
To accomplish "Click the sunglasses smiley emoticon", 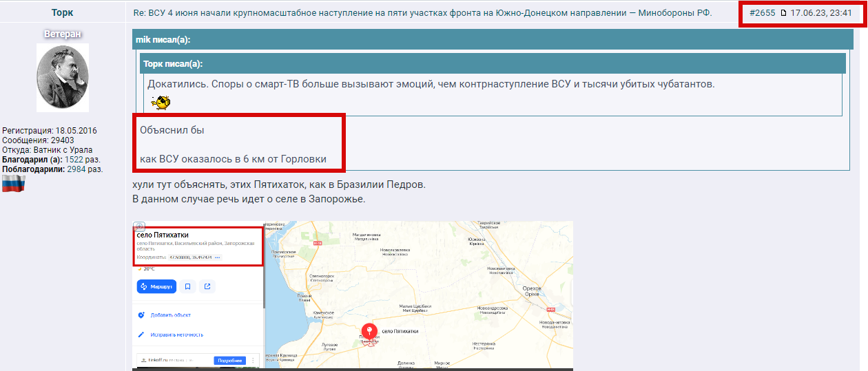I will [161, 103].
